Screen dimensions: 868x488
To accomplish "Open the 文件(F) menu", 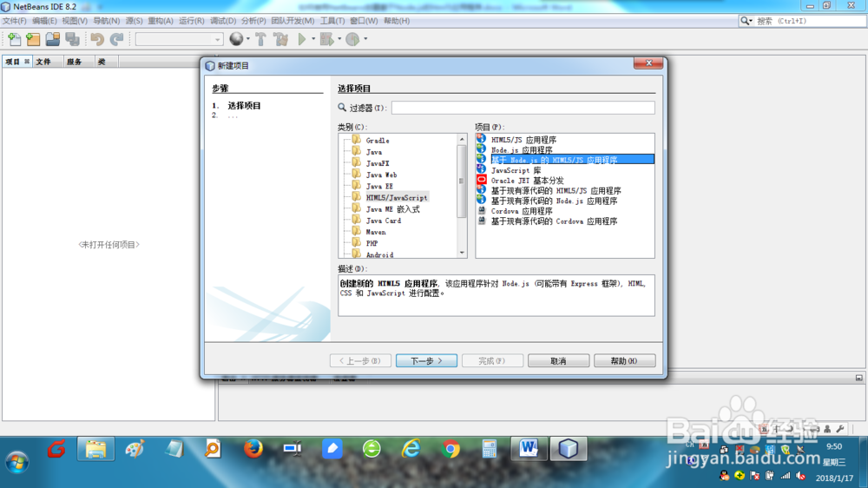I will pos(15,21).
